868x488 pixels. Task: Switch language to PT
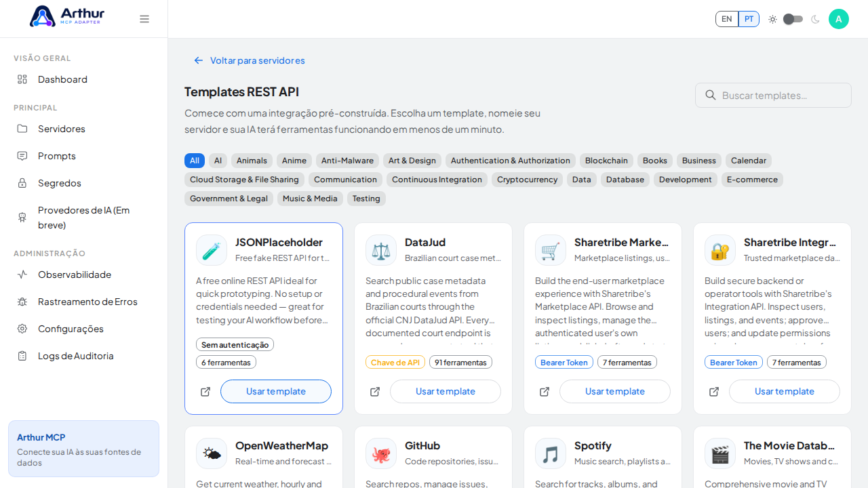[x=749, y=19]
